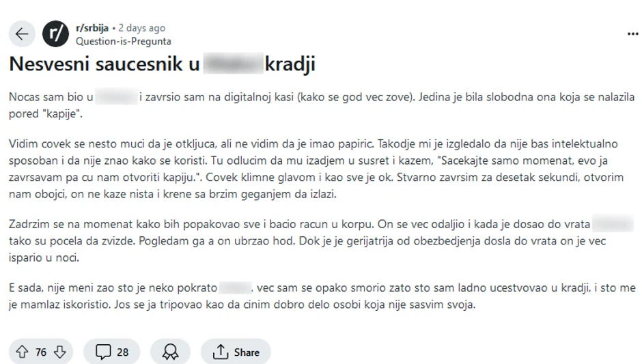The image size is (642, 364).
Task: Visit the r/srbija subreddit link
Action: pos(92,29)
